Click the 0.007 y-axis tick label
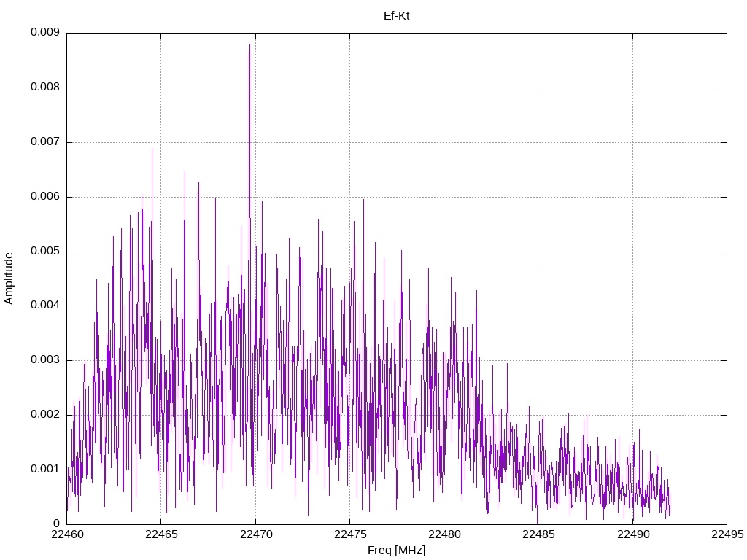The width and height of the screenshot is (747, 560). pyautogui.click(x=45, y=142)
